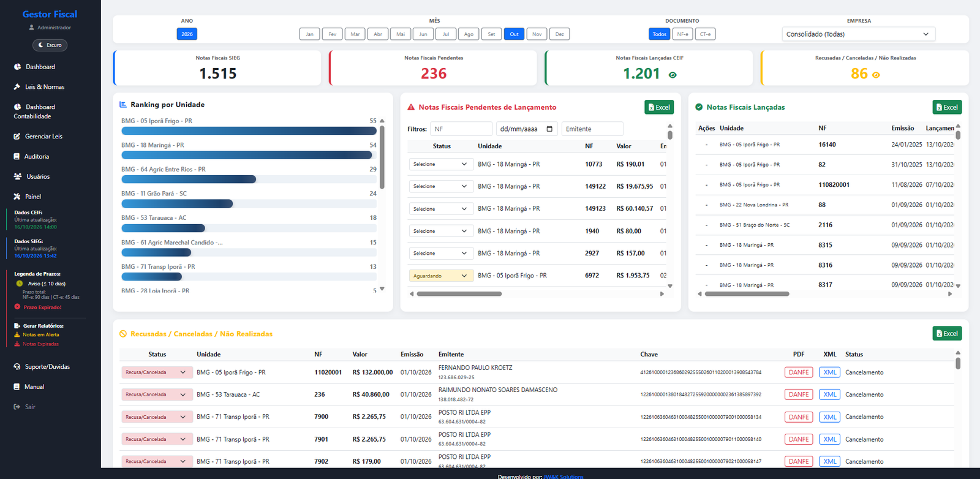Focus the NF filter input field
The image size is (980, 479).
point(461,129)
